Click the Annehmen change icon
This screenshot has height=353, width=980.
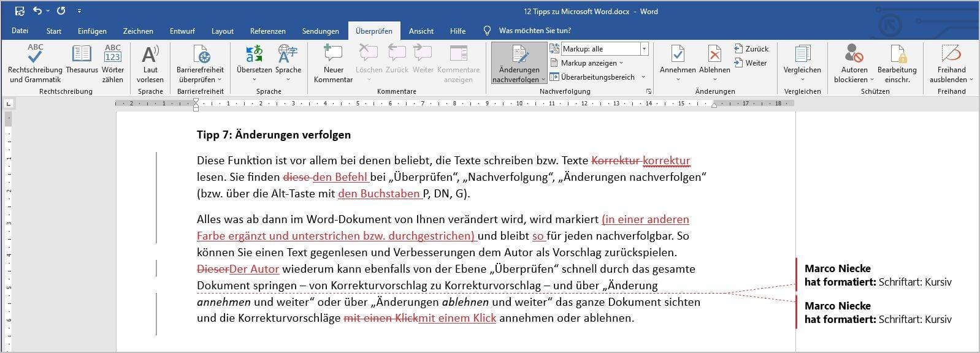pos(678,55)
